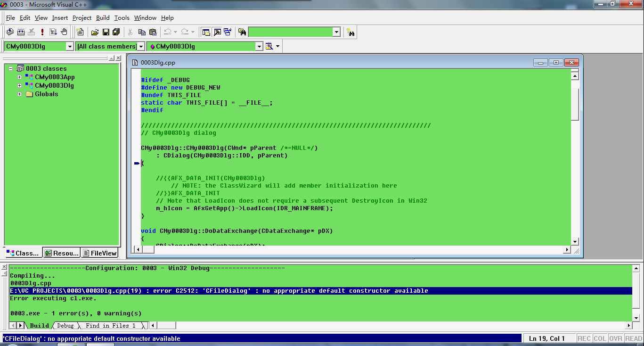Select the Build output tab

(40, 325)
